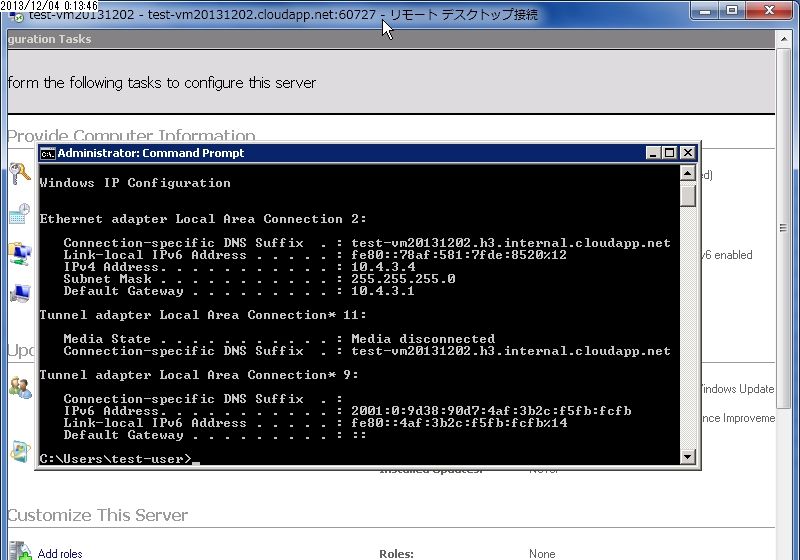Close the Administrator Command Prompt window
The height and width of the screenshot is (560, 800).
[x=687, y=152]
